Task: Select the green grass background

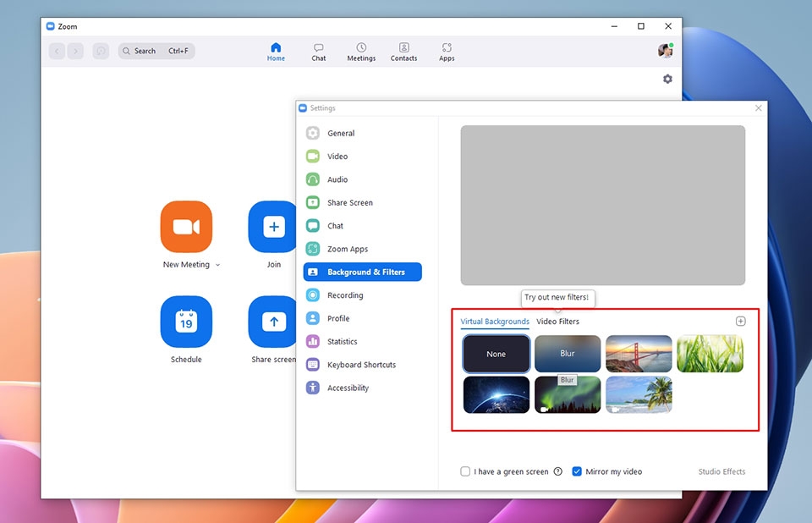Action: (710, 354)
